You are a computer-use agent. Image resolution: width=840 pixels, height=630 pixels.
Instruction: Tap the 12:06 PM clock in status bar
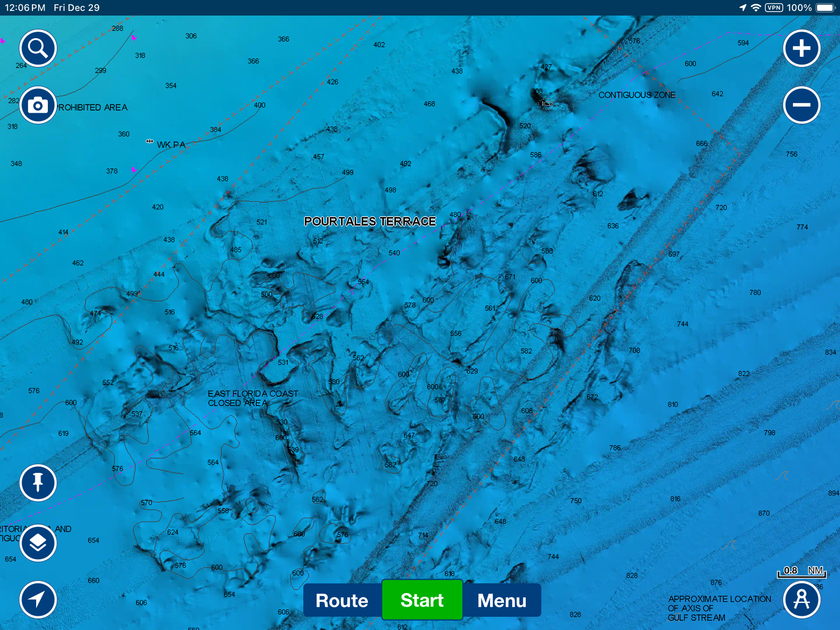click(x=25, y=8)
